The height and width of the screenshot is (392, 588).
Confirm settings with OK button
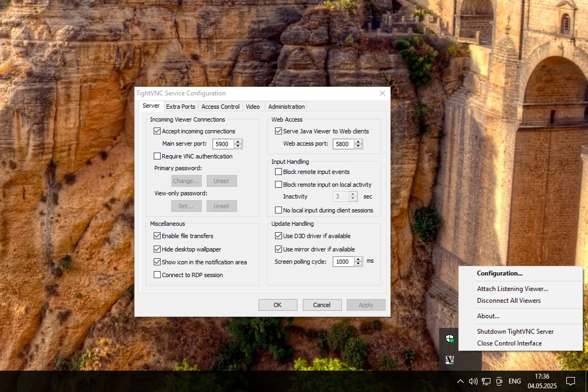click(278, 305)
